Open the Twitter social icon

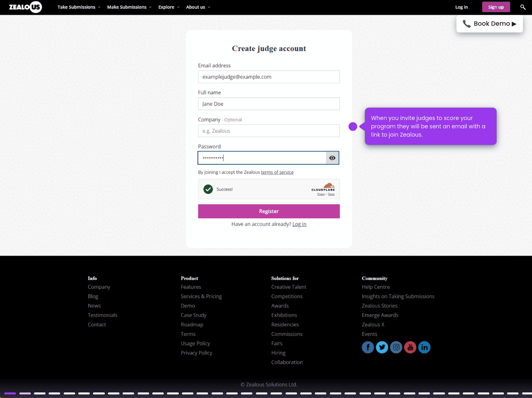pos(382,347)
